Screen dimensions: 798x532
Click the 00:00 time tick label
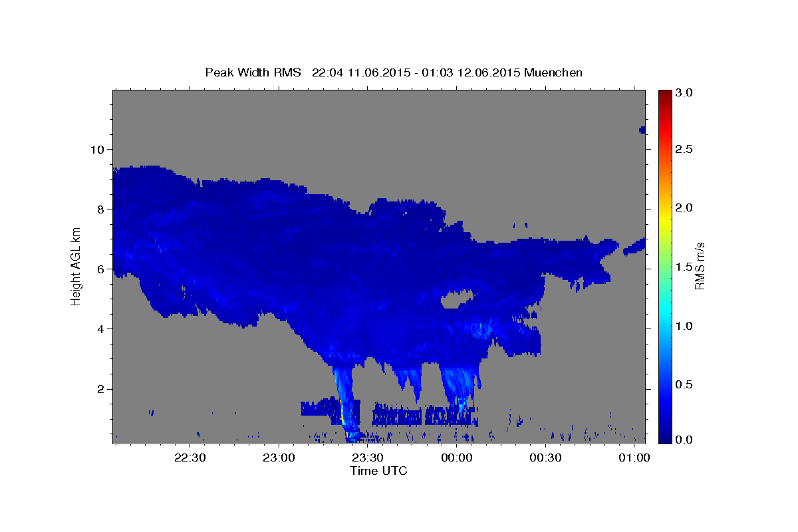[458, 458]
